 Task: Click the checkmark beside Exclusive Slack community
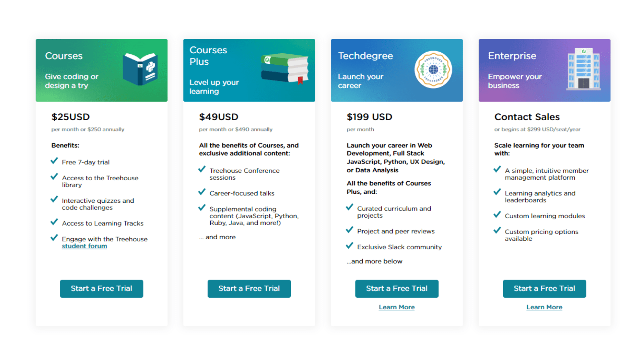350,245
